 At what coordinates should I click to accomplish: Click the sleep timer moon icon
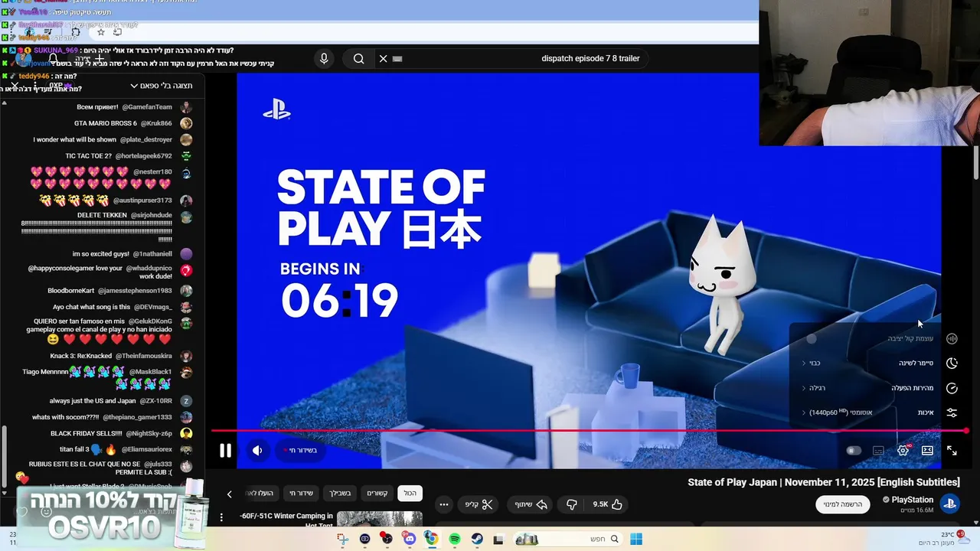click(952, 363)
